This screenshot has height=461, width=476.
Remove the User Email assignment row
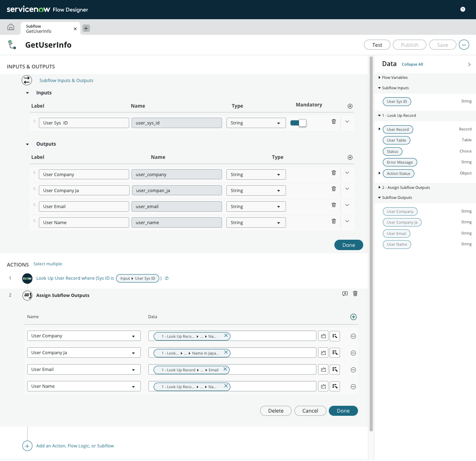coord(353,370)
